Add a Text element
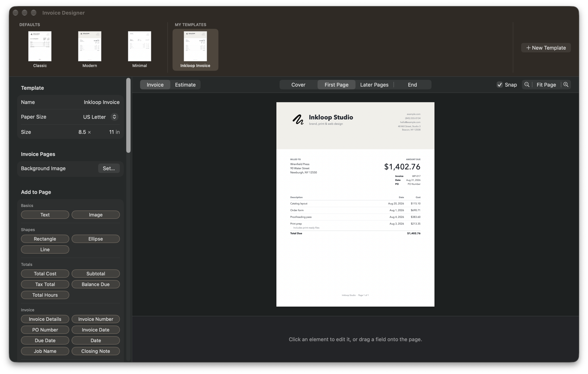The image size is (588, 374). (45, 215)
